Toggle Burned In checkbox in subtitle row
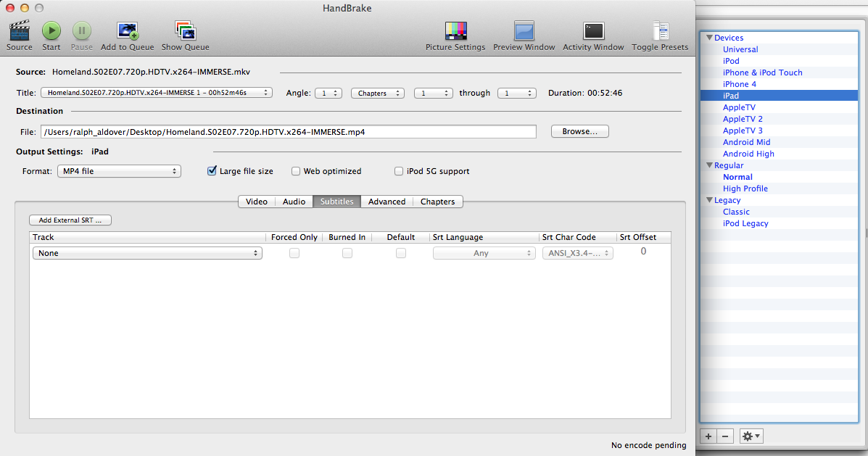The height and width of the screenshot is (456, 868). (x=347, y=253)
